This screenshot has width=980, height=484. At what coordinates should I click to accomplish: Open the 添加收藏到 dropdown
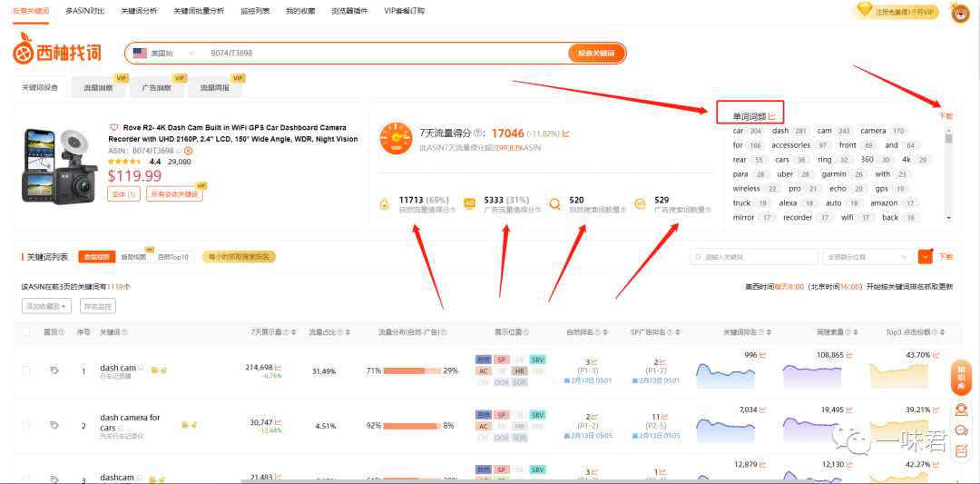point(46,306)
